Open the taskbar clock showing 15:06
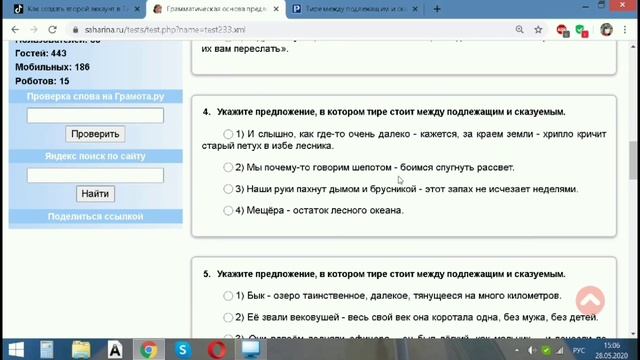Image resolution: width=640 pixels, height=360 pixels. point(611,350)
